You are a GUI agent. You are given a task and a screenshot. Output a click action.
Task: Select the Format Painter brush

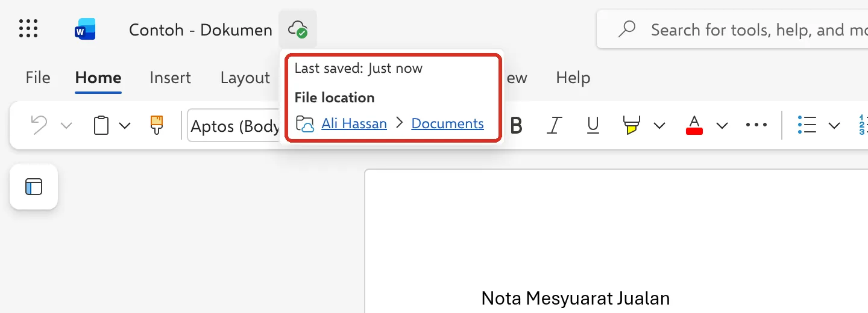pyautogui.click(x=156, y=125)
